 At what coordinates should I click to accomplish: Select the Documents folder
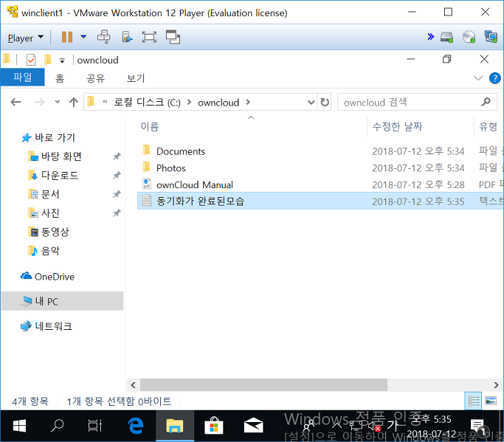[320, 151]
